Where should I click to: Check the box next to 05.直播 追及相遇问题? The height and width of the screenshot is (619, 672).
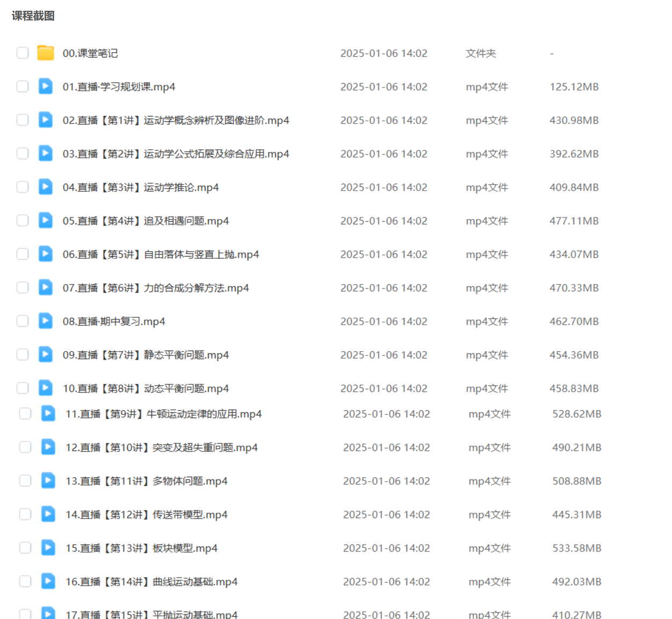click(23, 221)
